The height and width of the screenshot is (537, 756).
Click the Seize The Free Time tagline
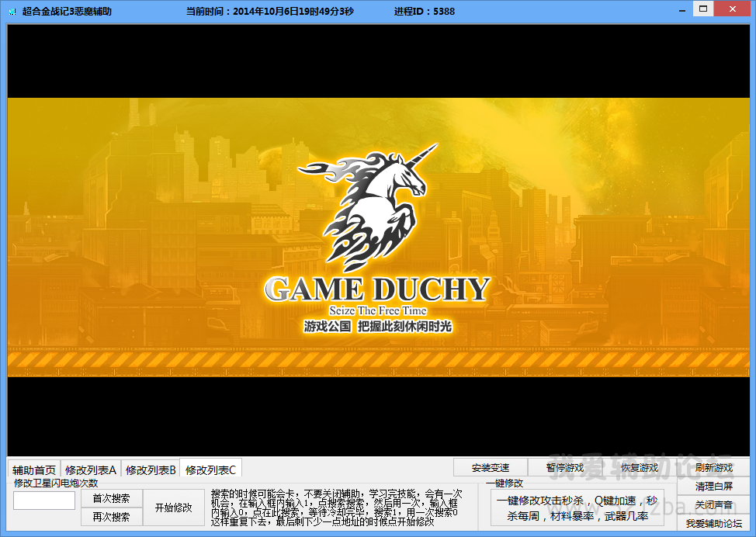377,311
